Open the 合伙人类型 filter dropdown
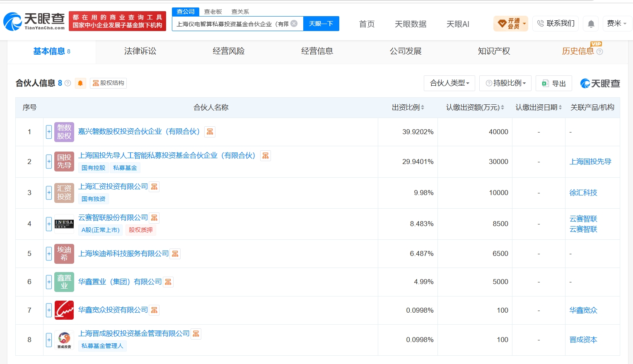The image size is (633, 364). (449, 83)
